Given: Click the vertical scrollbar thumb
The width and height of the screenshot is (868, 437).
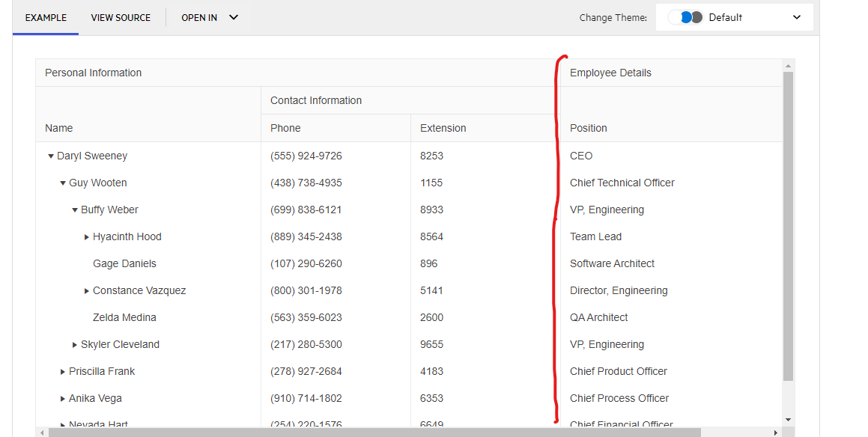Looking at the screenshot, I should 788,224.
